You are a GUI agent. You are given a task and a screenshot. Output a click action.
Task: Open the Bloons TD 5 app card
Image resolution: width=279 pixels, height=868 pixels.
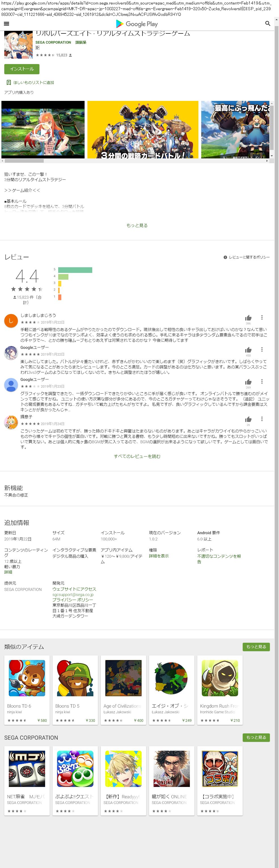pyautogui.click(x=75, y=690)
